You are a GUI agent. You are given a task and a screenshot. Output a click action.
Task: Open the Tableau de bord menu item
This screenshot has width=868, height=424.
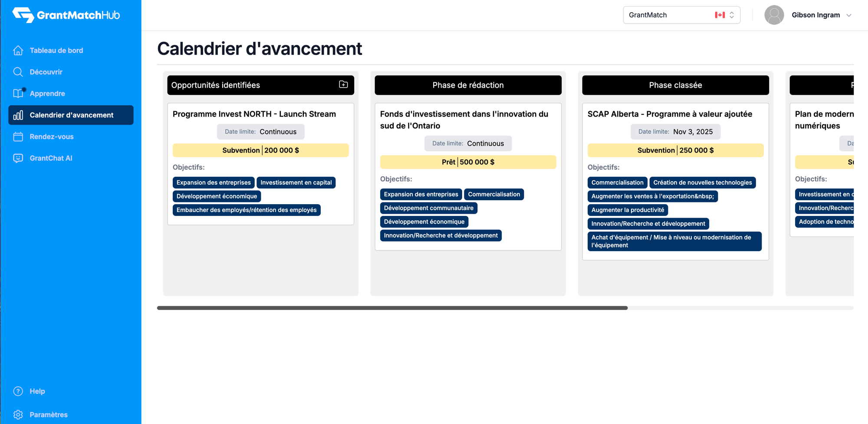(56, 50)
